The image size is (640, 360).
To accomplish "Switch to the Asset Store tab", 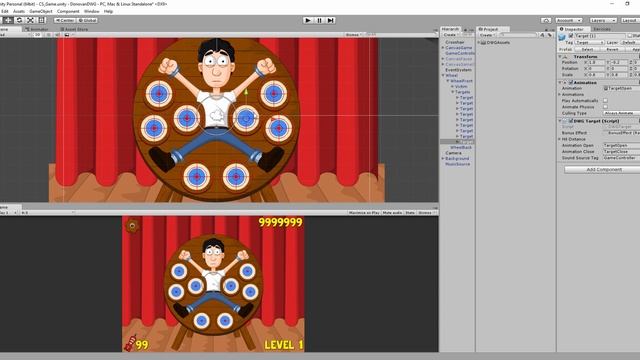I will point(74,29).
